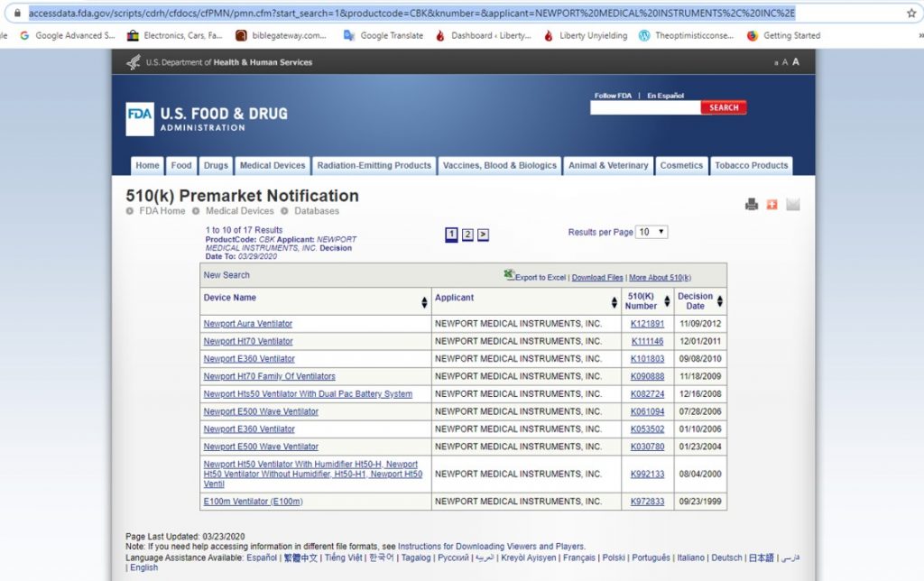
Task: Click Instructions for Downloading Viewers link
Action: click(x=492, y=547)
